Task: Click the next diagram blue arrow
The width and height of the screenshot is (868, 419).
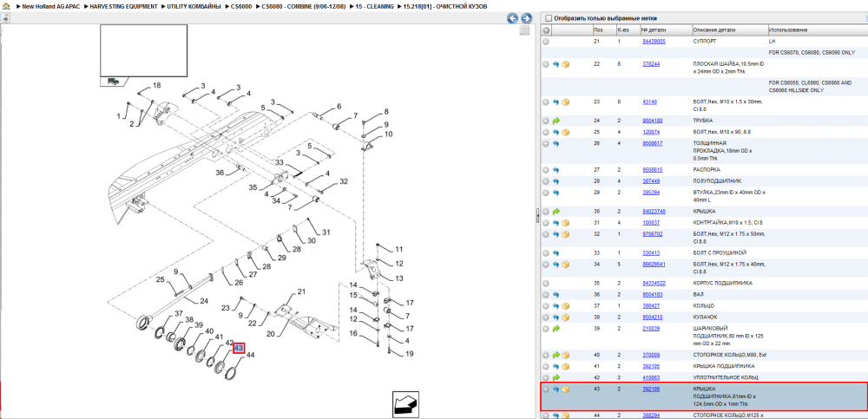Action: 527,18
